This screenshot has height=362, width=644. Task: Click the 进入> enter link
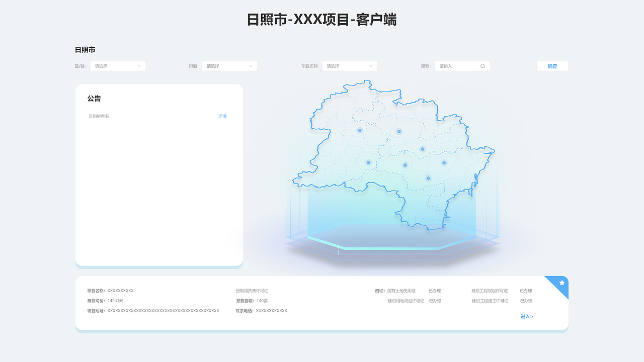click(527, 316)
